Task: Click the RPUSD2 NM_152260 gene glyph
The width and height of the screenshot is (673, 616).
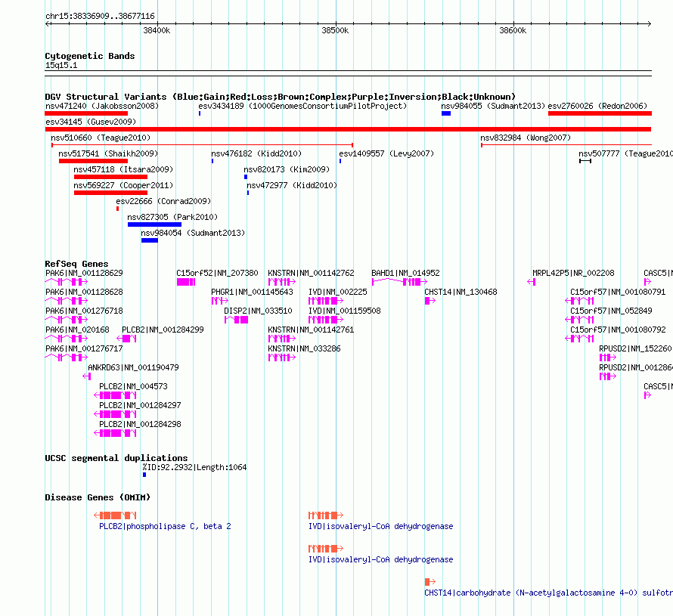Action: (608, 358)
